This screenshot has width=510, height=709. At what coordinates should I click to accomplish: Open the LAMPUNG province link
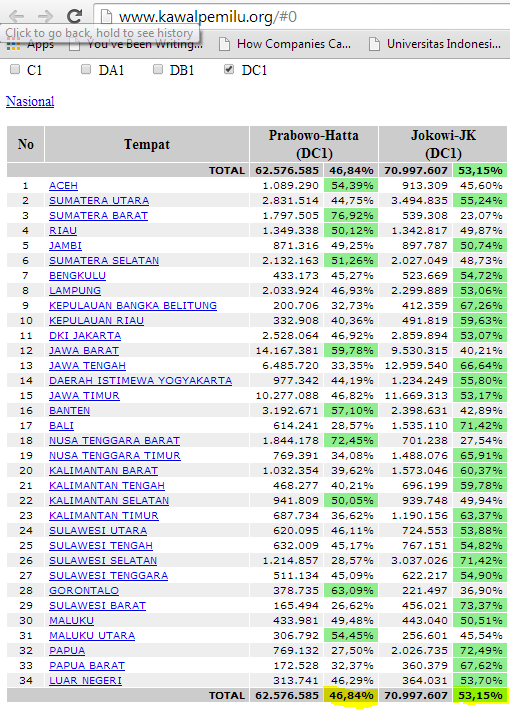[x=75, y=290]
